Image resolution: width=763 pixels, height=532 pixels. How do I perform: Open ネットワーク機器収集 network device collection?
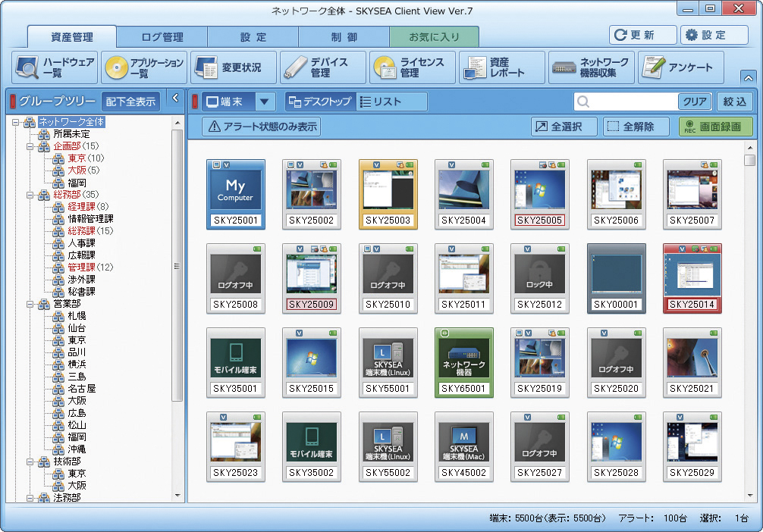coord(591,67)
